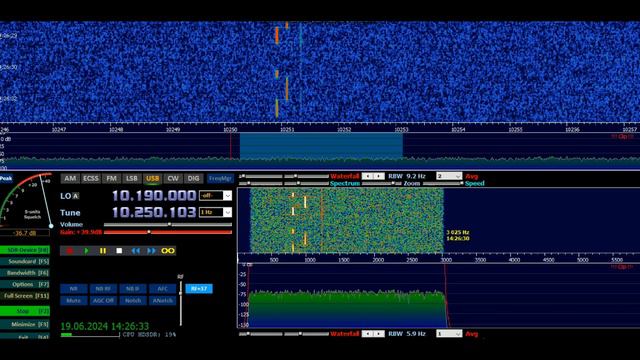This screenshot has width=640, height=360.
Task: Open upper averaging dropdown showing 2
Action: (x=449, y=176)
